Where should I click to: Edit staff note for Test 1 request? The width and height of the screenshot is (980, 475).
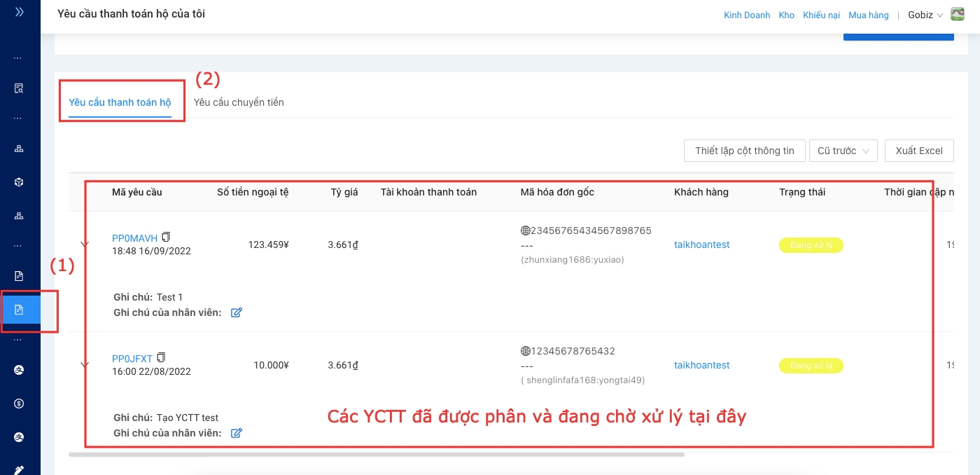pyautogui.click(x=236, y=312)
